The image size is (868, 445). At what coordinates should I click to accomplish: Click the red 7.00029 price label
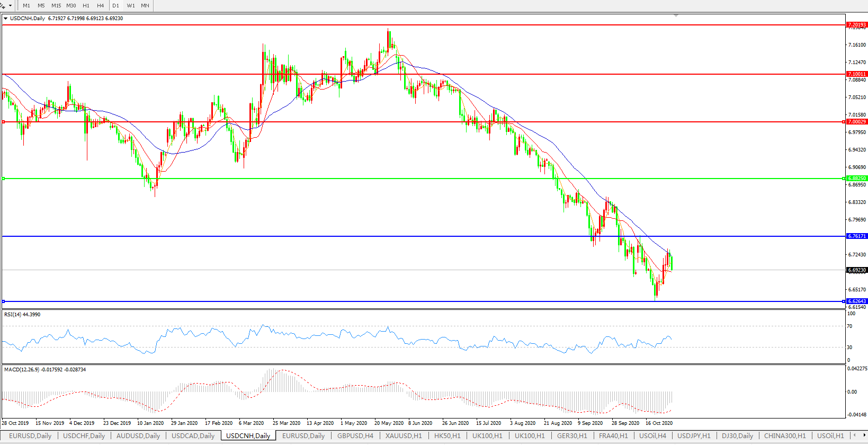(x=856, y=122)
